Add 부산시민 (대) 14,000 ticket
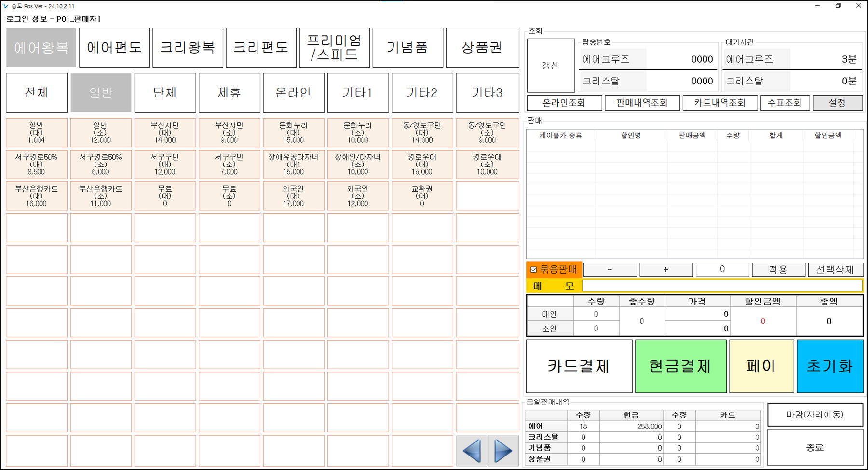 point(165,133)
